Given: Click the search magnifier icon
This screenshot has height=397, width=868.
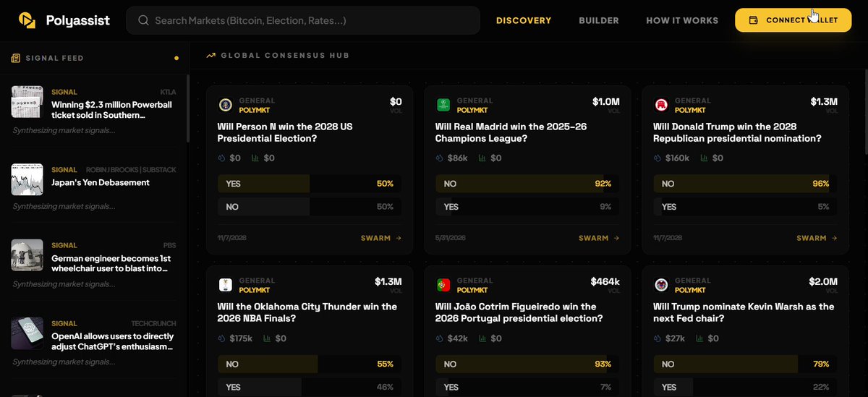Looking at the screenshot, I should 143,21.
